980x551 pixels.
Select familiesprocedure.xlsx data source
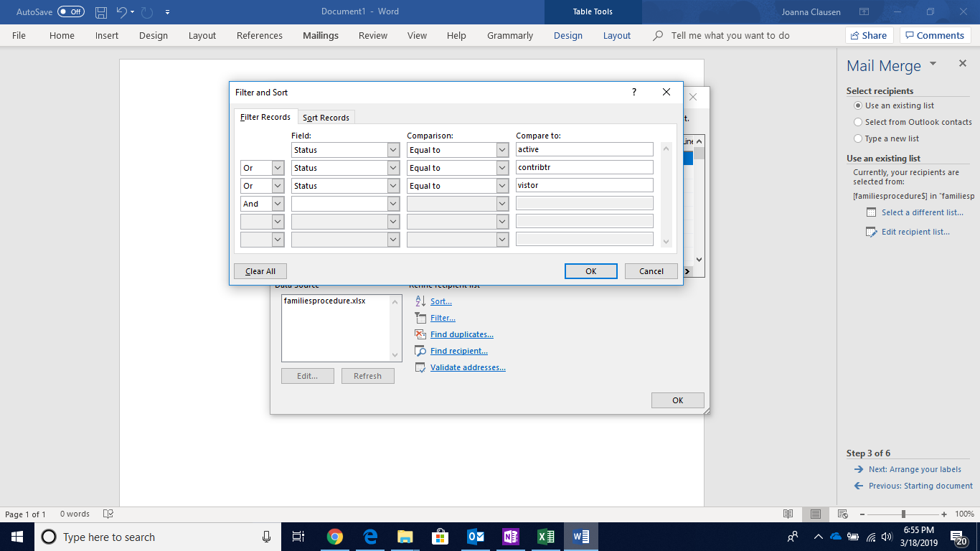tap(325, 301)
